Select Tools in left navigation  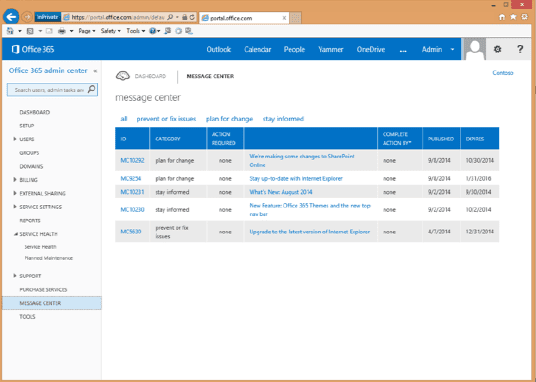tap(27, 317)
